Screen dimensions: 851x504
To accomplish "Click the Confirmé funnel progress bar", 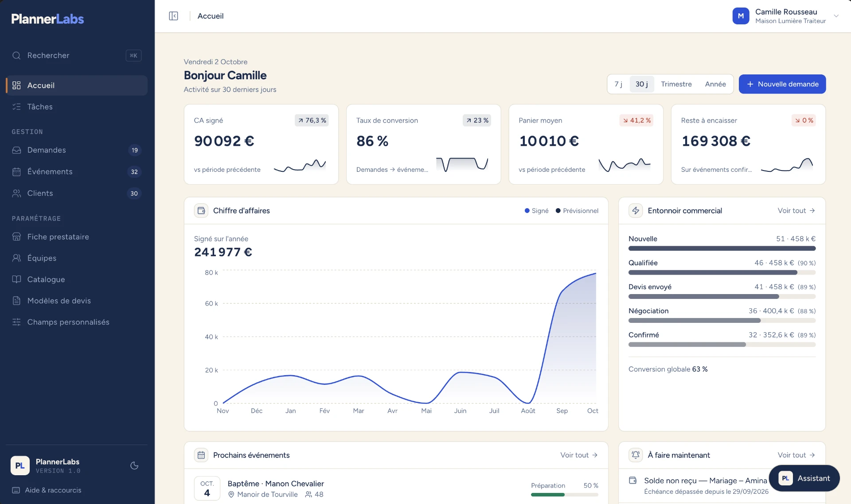I will (722, 344).
